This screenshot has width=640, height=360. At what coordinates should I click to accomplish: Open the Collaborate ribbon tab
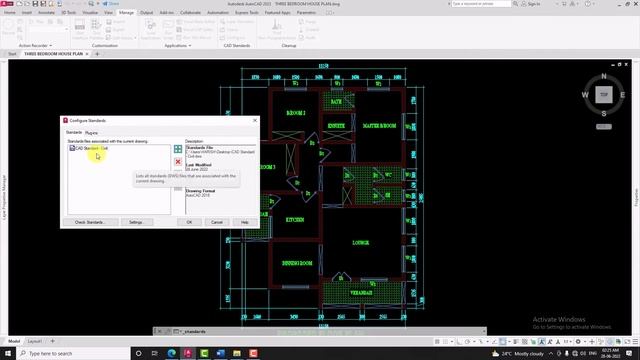[x=190, y=13]
